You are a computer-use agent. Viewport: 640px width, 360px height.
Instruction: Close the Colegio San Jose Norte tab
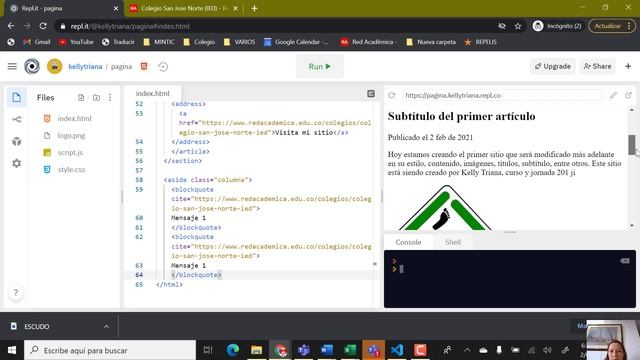point(236,8)
